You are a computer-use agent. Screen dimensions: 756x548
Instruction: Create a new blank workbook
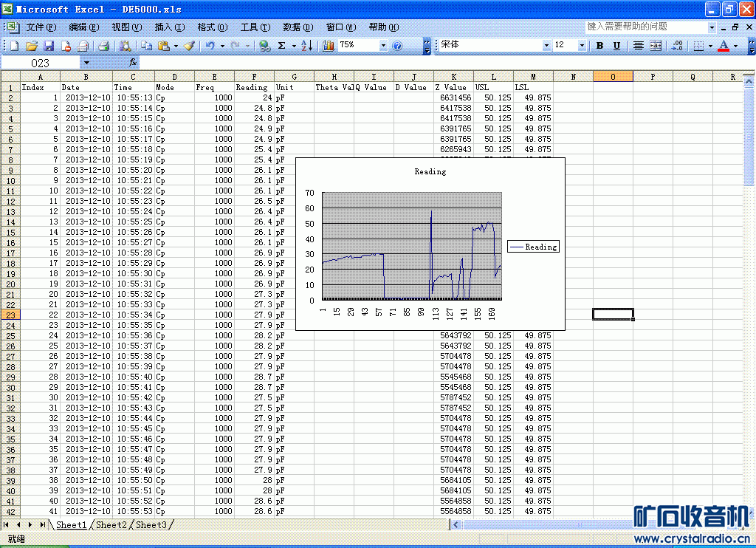pos(14,46)
